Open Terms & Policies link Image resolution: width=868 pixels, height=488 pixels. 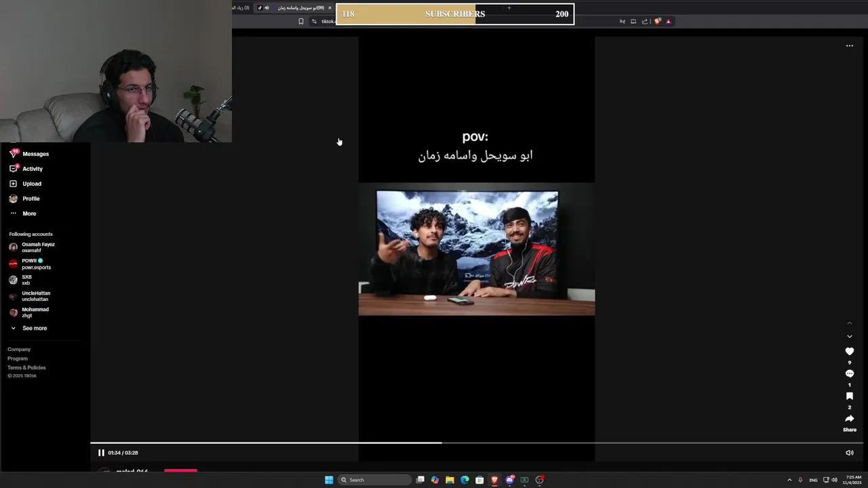pyautogui.click(x=26, y=367)
